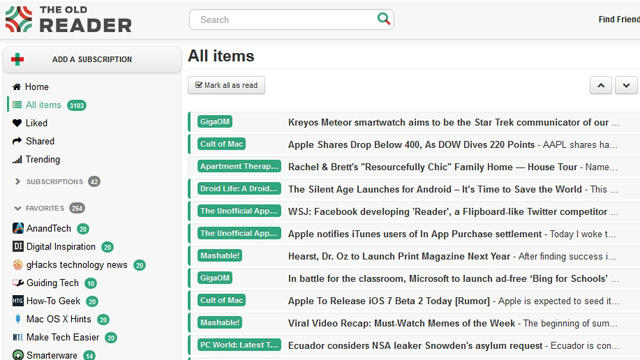Open the Guiding Tech feed
This screenshot has width=640, height=360.
[x=52, y=283]
